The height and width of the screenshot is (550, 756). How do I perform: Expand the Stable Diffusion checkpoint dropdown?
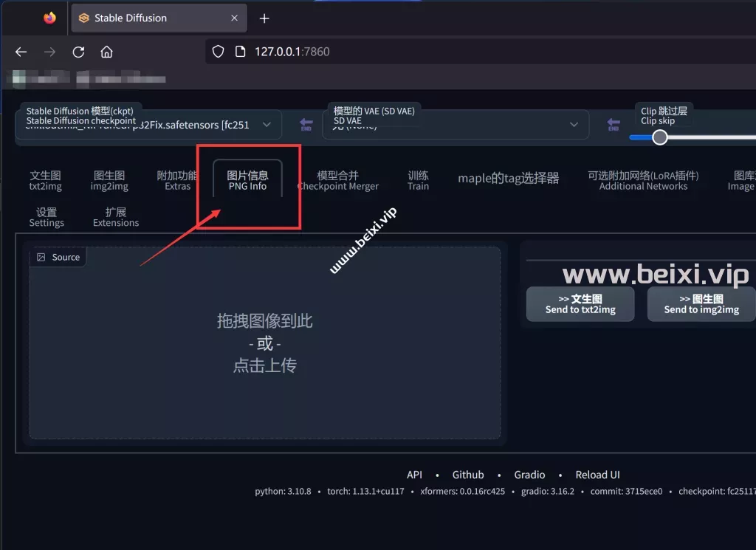pos(267,124)
